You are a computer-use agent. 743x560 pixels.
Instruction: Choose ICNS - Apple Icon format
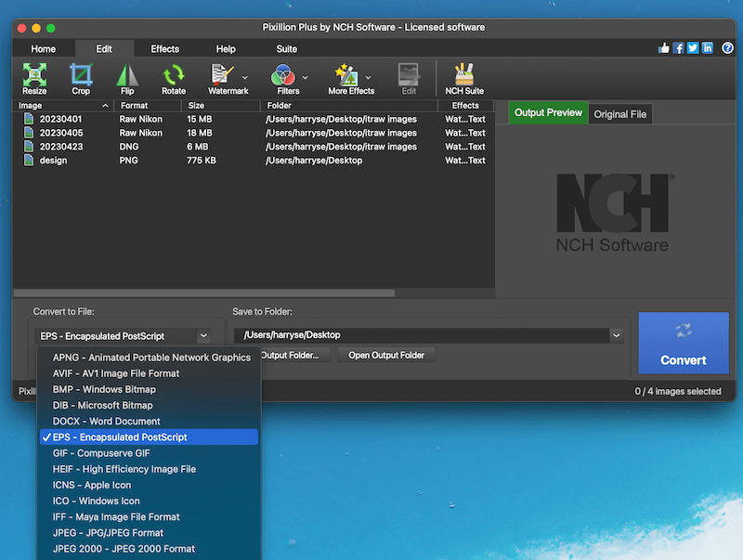(149, 485)
